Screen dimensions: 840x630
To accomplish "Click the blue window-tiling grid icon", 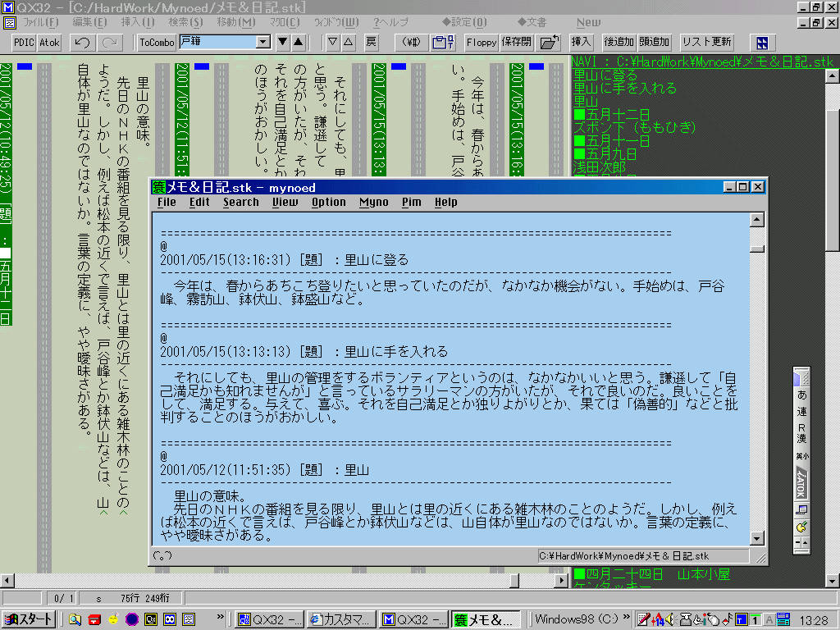I will coord(762,43).
